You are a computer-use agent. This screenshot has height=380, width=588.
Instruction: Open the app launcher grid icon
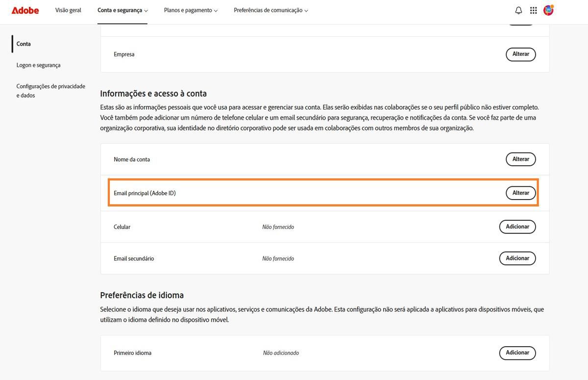pyautogui.click(x=533, y=10)
